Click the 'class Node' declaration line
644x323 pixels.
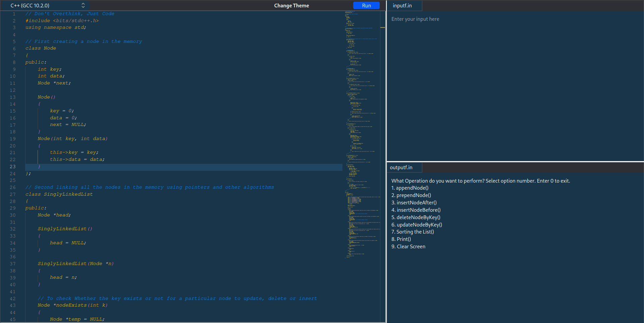(x=41, y=48)
